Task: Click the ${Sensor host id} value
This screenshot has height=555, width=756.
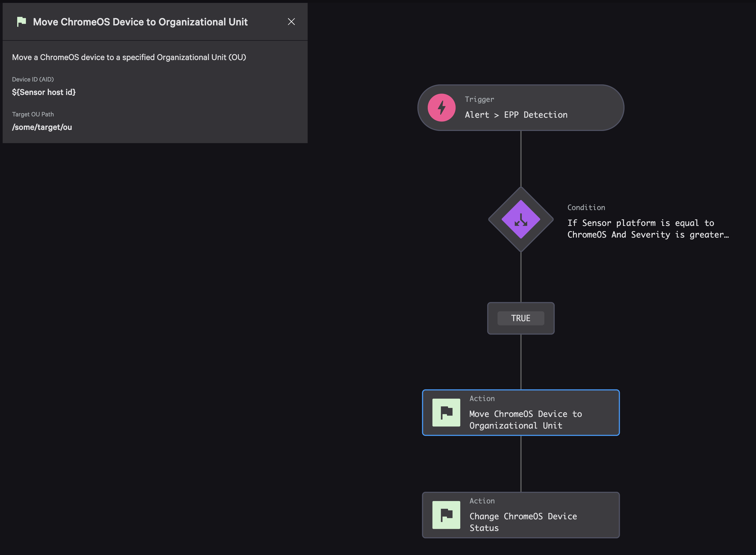Action: coord(44,92)
